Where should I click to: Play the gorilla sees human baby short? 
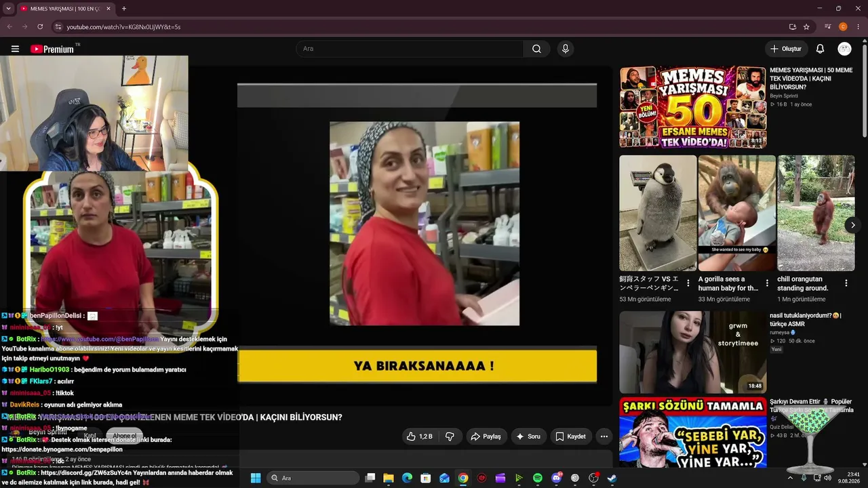(737, 213)
